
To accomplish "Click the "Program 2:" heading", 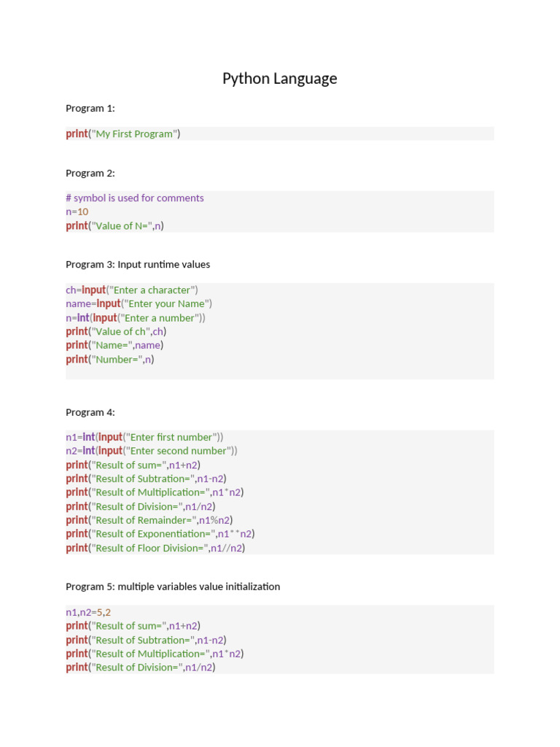I will point(90,174).
